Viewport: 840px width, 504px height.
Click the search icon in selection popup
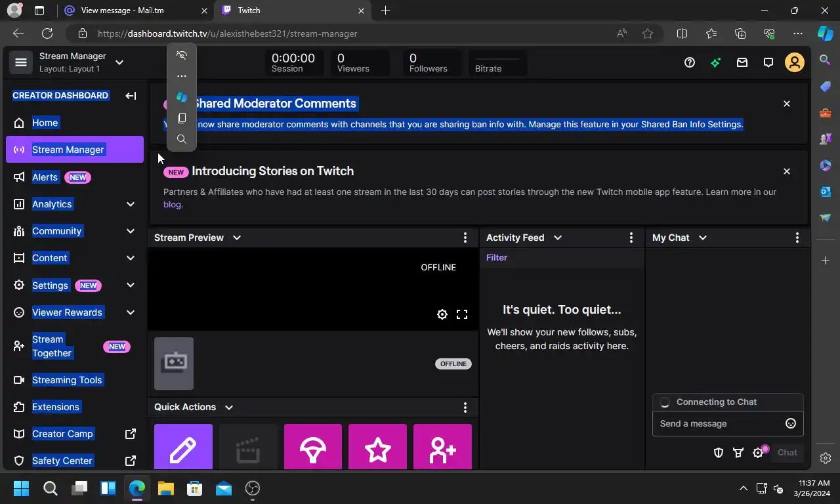pos(182,139)
